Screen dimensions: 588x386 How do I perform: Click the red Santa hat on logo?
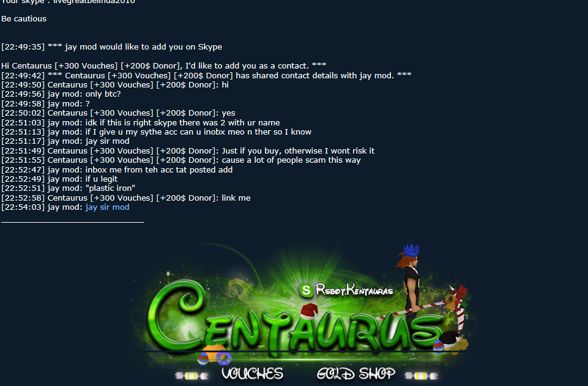point(310,311)
